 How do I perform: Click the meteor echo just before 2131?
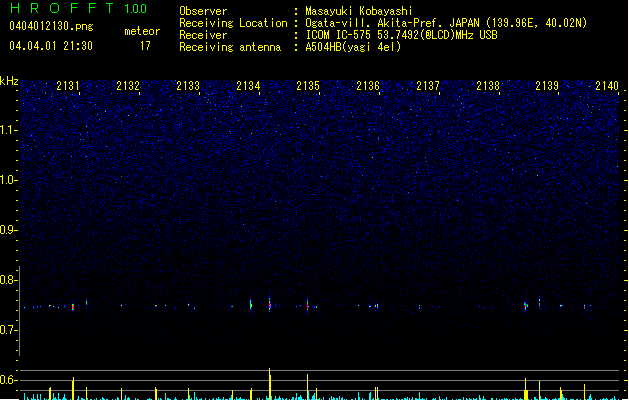pyautogui.click(x=73, y=306)
